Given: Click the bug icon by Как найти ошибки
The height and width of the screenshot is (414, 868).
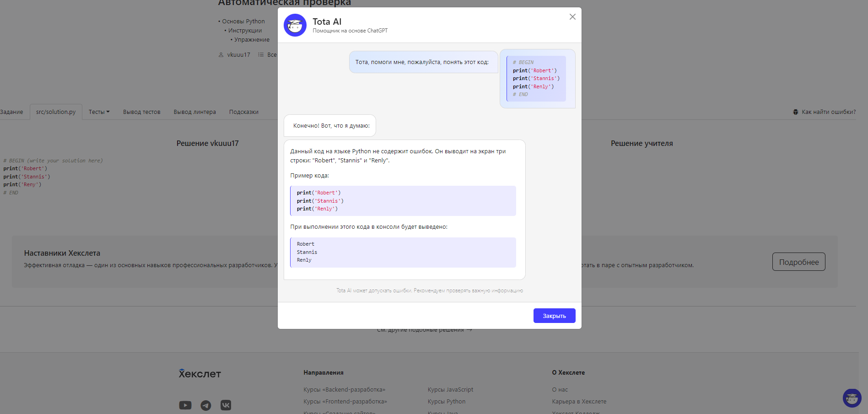Looking at the screenshot, I should [795, 112].
